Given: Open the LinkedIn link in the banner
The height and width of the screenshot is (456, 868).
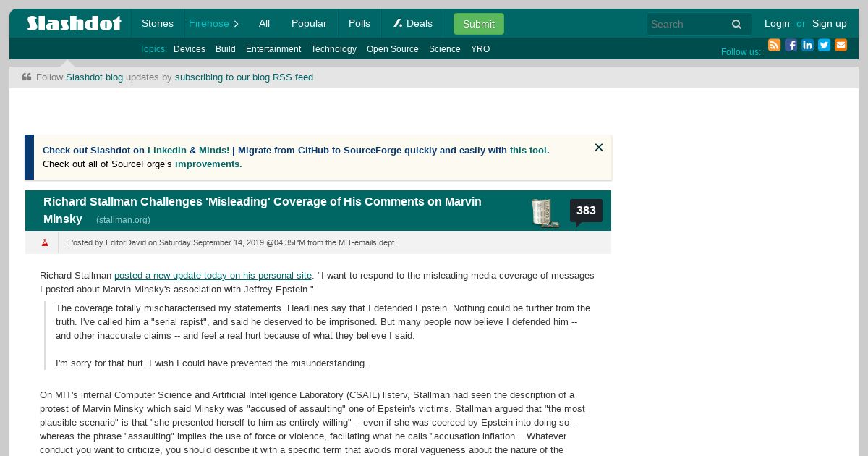Looking at the screenshot, I should [166, 151].
